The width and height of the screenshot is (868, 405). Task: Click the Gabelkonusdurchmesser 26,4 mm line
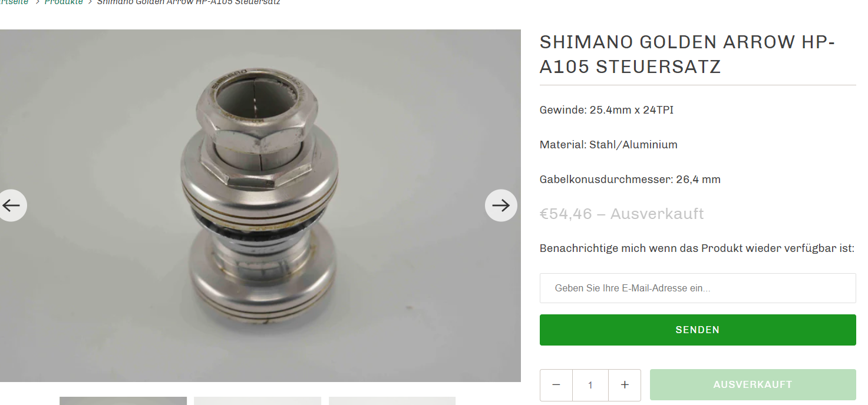[x=630, y=180]
